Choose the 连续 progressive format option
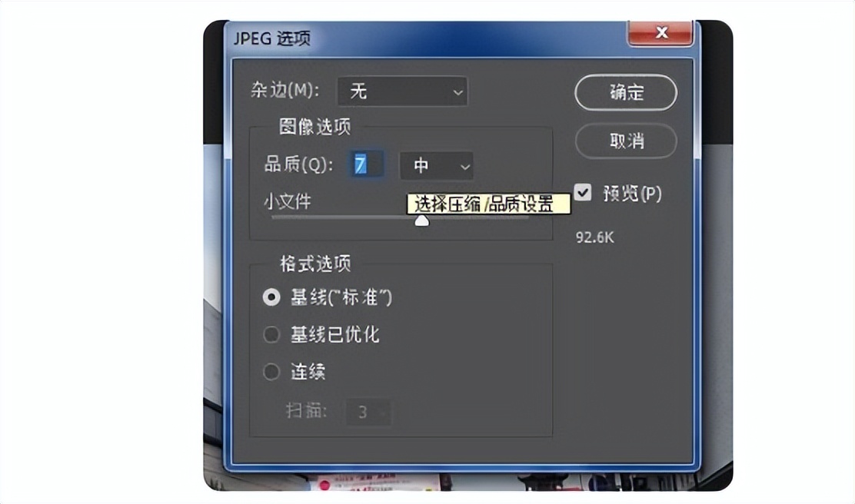855x504 pixels. pyautogui.click(x=271, y=371)
